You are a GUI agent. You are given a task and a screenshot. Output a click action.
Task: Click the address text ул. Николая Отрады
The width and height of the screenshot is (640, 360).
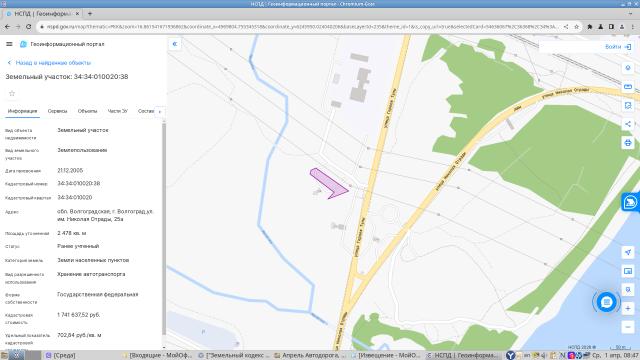[x=105, y=215]
